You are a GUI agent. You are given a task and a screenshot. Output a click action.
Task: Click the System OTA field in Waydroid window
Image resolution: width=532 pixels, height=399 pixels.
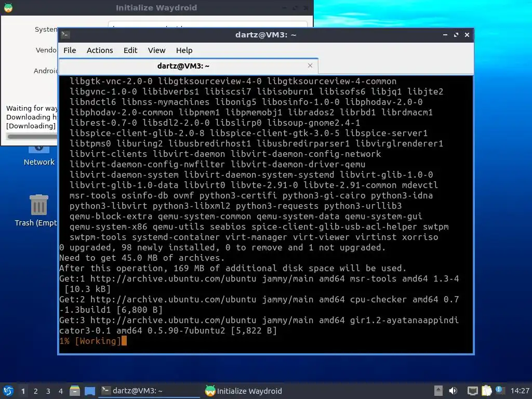point(208,24)
